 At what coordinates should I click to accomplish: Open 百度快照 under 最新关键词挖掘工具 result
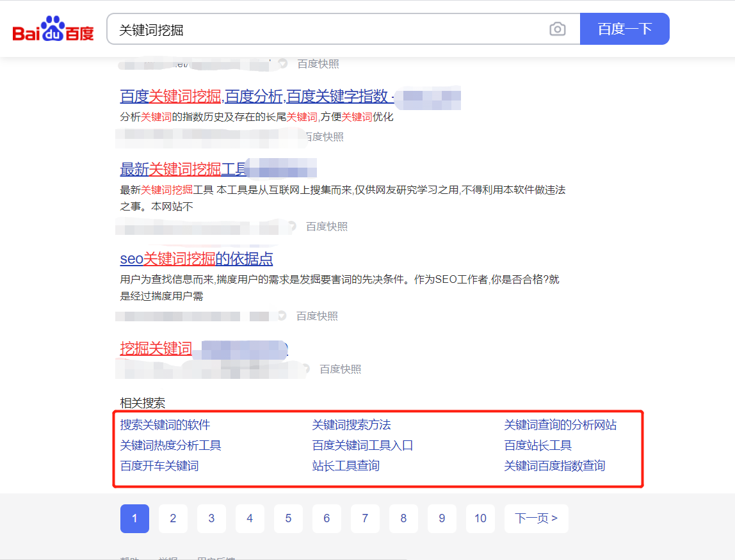click(x=327, y=227)
